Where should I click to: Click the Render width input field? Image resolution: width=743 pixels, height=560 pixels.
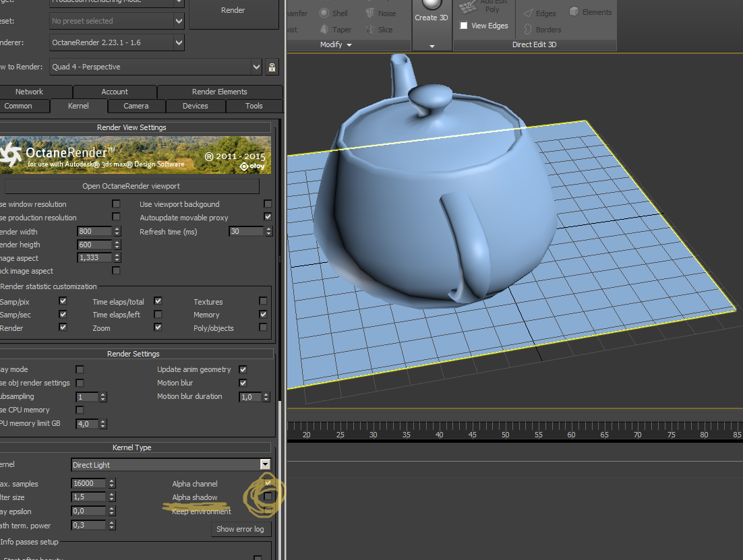pos(94,231)
